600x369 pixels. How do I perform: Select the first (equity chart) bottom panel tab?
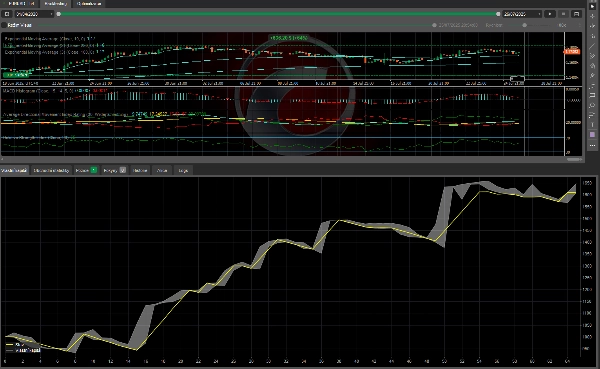point(14,170)
